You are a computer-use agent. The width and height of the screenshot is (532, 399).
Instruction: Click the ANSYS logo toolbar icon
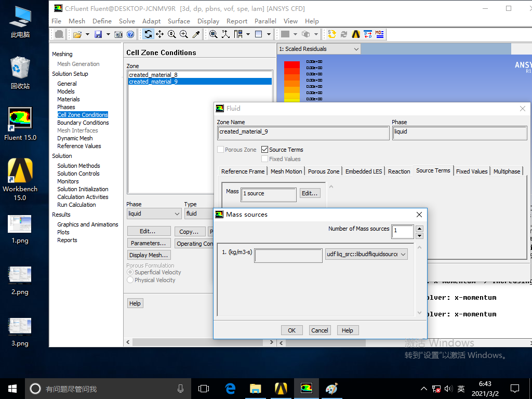[x=356, y=34]
